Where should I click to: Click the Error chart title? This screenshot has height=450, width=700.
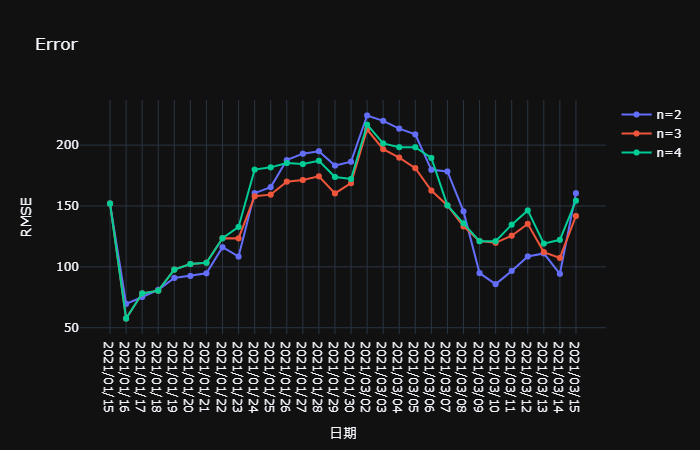pos(56,44)
